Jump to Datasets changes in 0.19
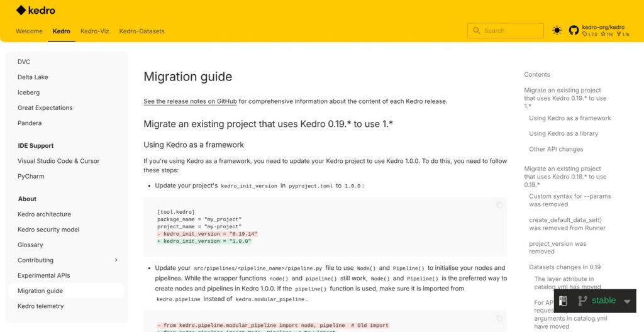Viewport: 644px width, 332px height. point(565,267)
